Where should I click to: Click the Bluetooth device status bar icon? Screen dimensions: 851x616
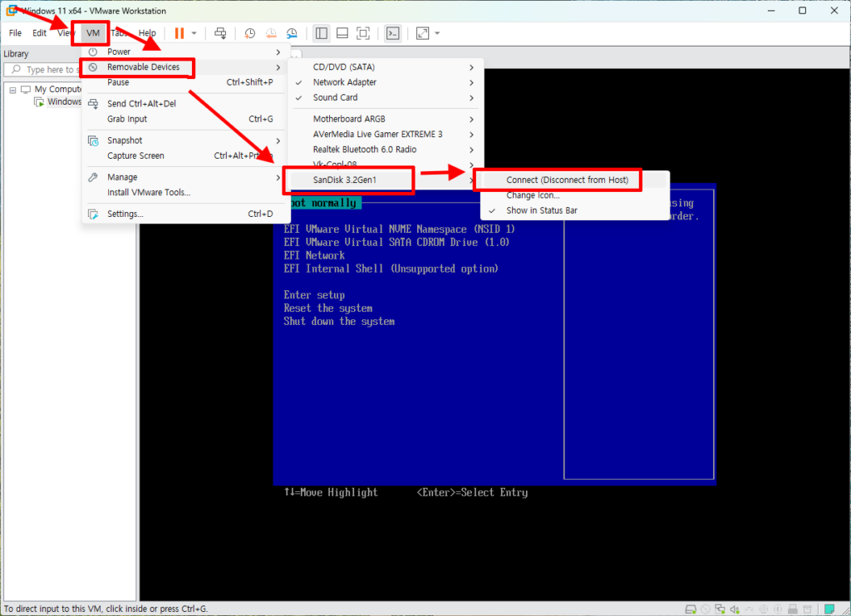(778, 609)
